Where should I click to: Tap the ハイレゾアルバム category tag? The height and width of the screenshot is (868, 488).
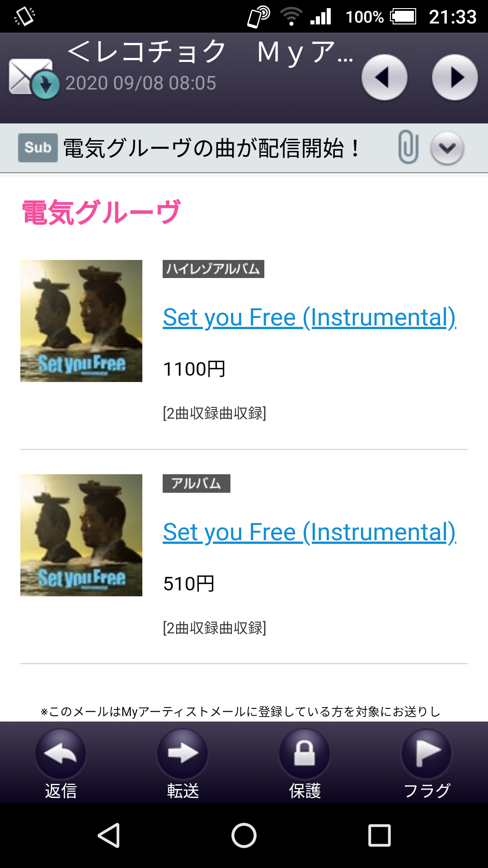coord(213,269)
